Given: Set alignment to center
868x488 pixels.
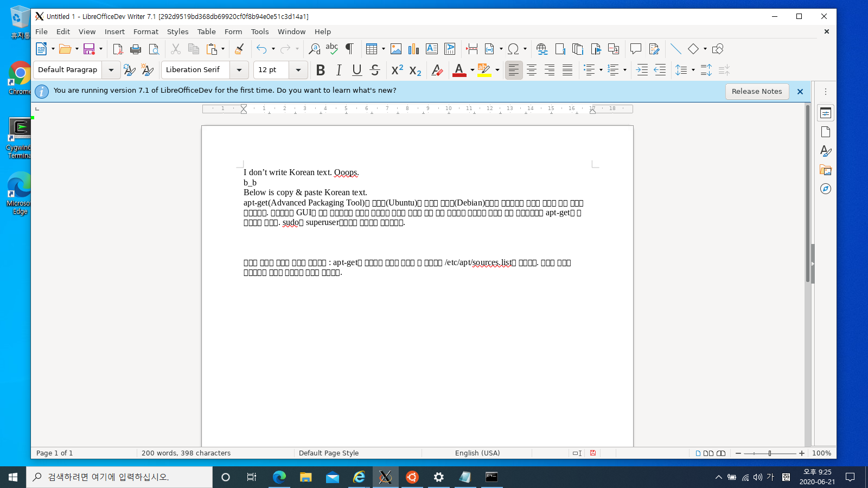Looking at the screenshot, I should 532,70.
